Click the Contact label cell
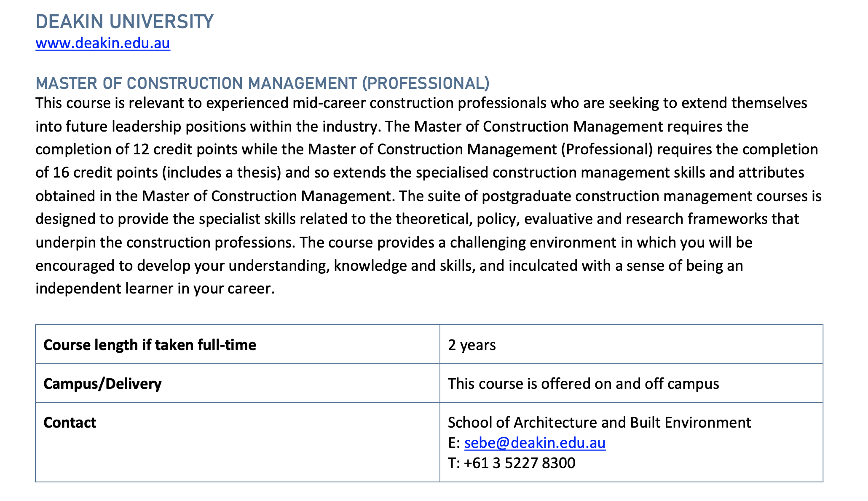 tap(70, 423)
